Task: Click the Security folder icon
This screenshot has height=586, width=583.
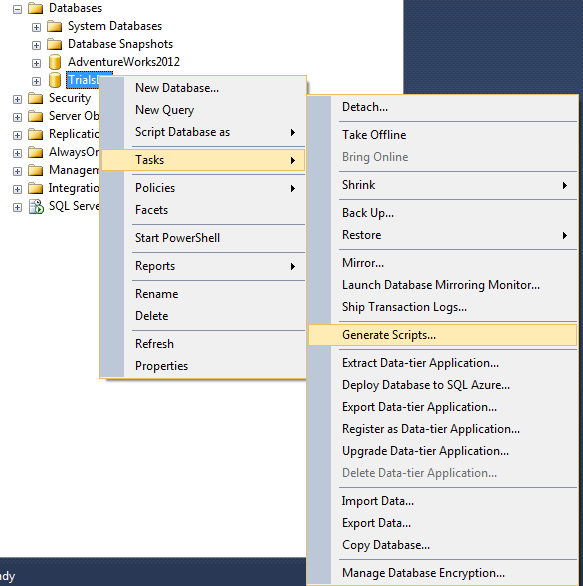Action: point(36,98)
